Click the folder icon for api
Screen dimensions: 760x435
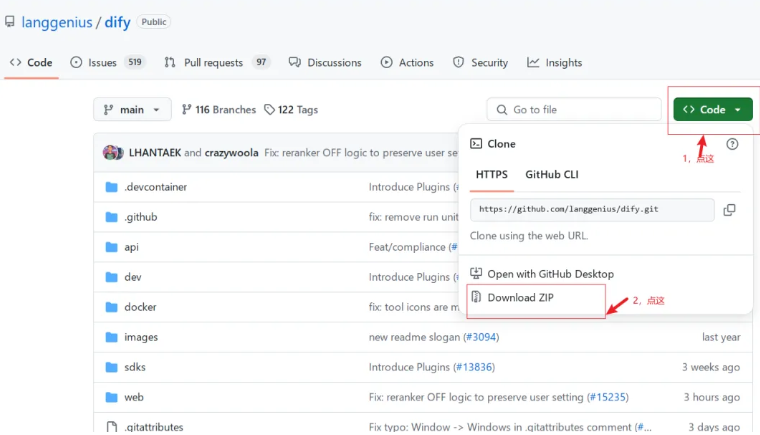(x=111, y=247)
